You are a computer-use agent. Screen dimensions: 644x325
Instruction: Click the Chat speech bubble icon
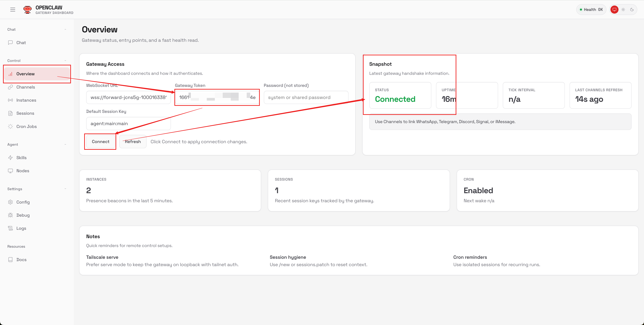(10, 42)
